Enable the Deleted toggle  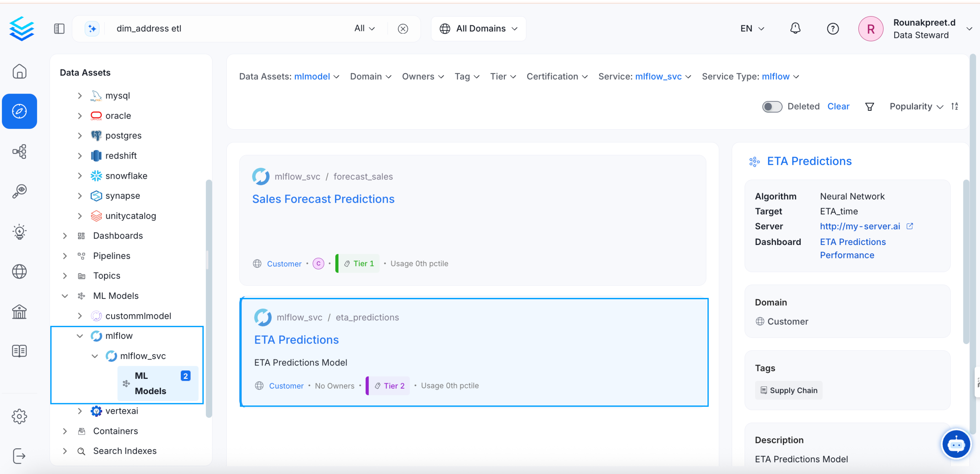click(x=772, y=107)
